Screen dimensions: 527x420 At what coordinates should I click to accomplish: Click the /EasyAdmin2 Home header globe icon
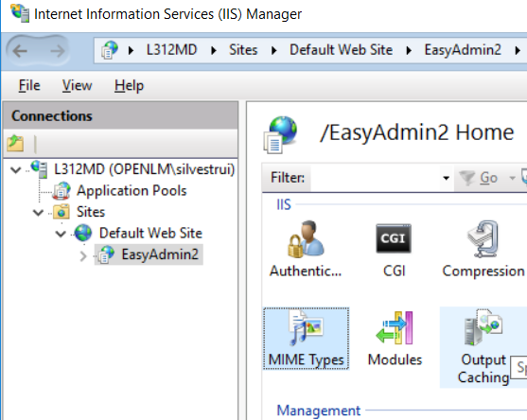click(280, 134)
